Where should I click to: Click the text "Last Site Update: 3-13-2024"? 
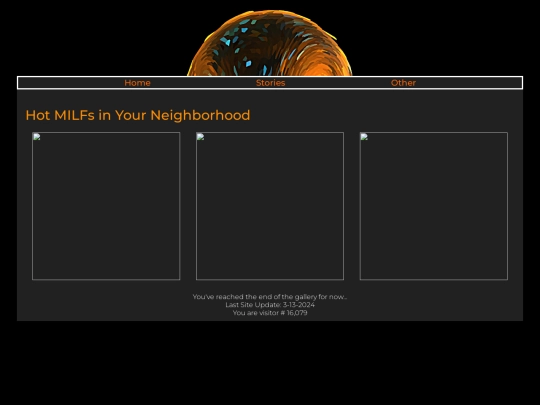point(270,305)
